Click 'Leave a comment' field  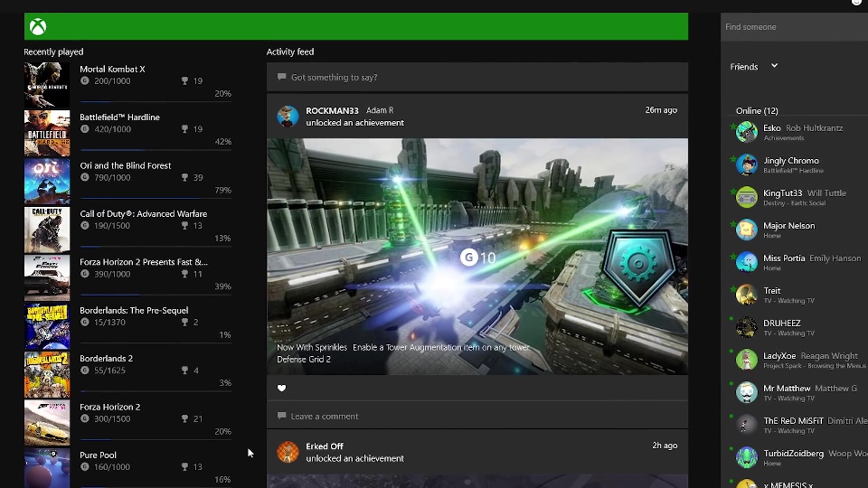coord(477,416)
